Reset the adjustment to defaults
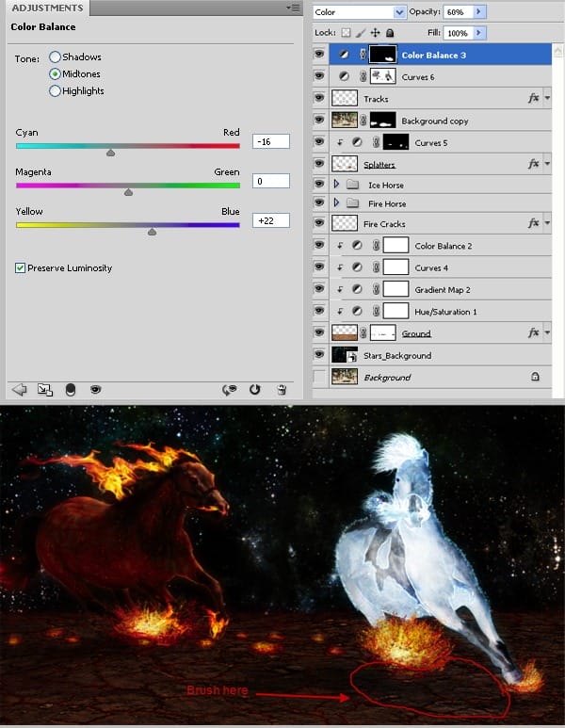This screenshot has height=728, width=565. 255,390
